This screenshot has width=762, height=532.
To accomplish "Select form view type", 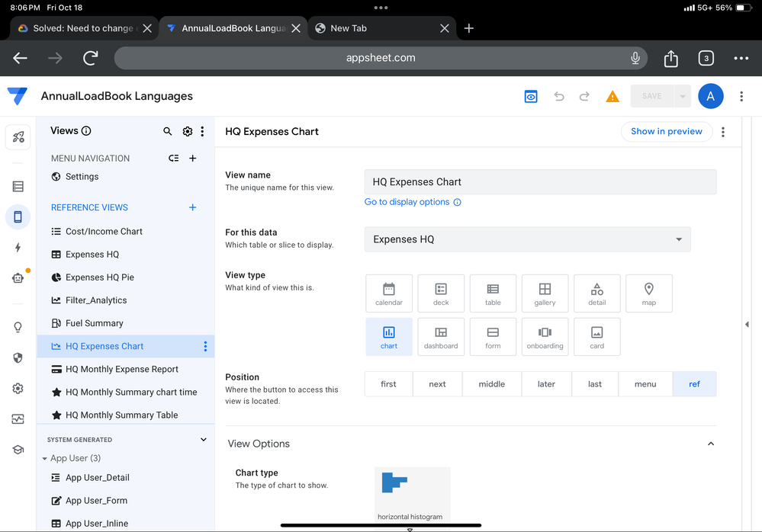I will [x=493, y=337].
